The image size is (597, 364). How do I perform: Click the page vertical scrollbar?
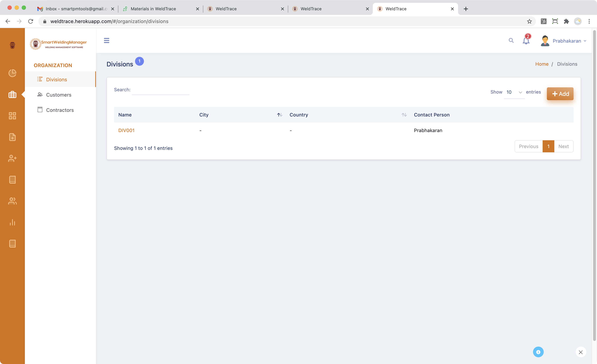594,185
